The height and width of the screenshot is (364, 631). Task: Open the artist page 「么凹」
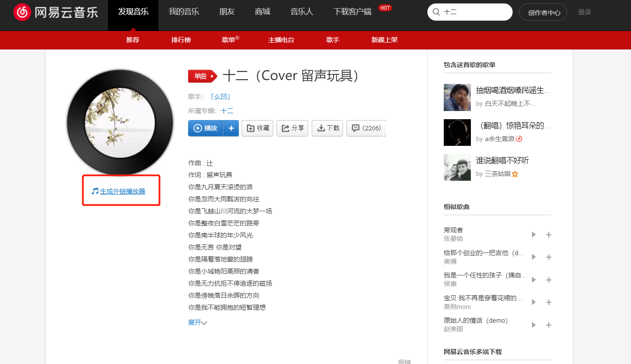pos(221,96)
